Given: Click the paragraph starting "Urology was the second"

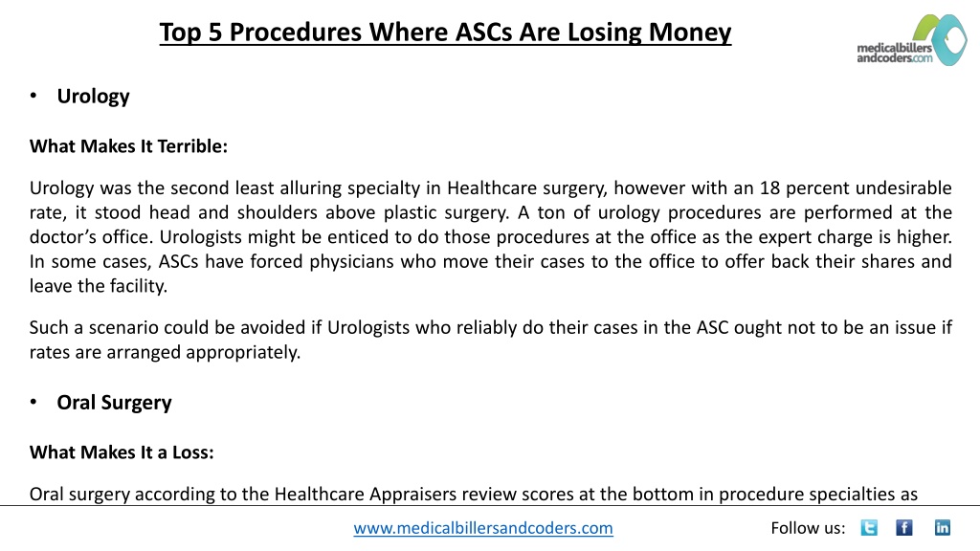Looking at the screenshot, I should [491, 237].
